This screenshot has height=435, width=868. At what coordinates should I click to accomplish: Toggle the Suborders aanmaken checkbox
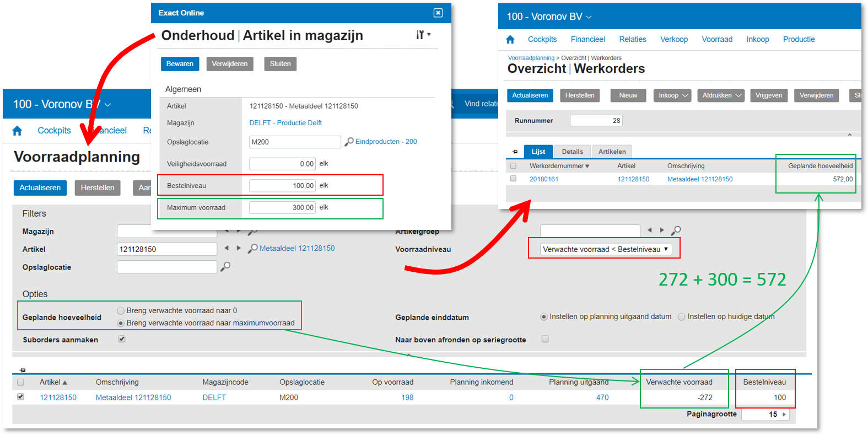122,339
